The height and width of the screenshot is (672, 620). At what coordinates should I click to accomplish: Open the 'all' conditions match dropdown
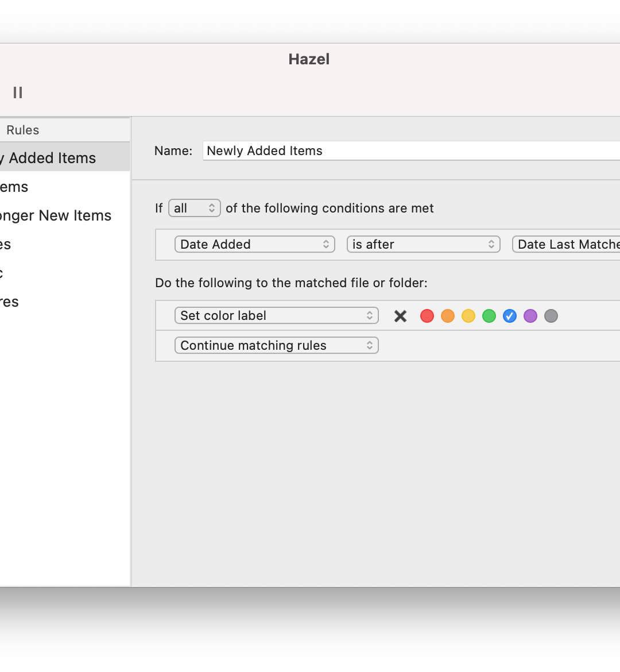(195, 208)
